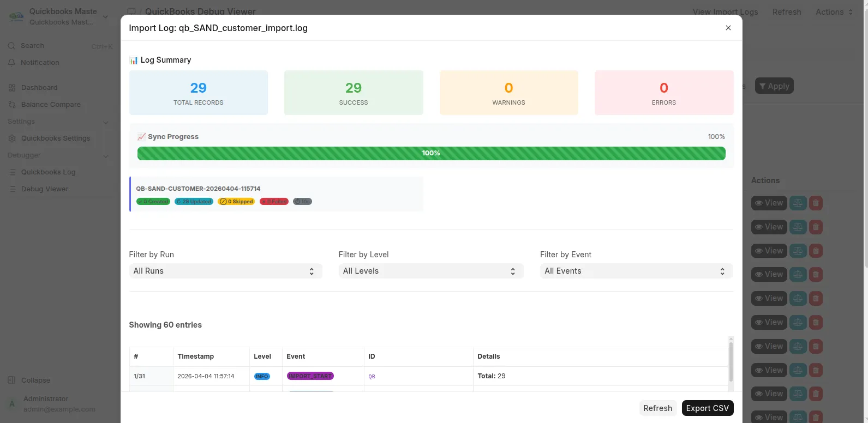Click the log table scrollbar
This screenshot has height=423, width=868.
[x=731, y=362]
